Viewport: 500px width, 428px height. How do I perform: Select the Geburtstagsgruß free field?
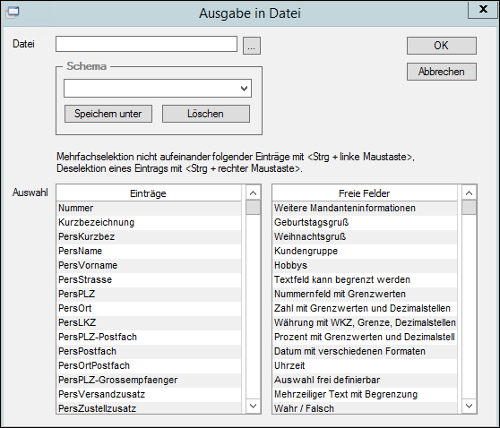click(365, 222)
